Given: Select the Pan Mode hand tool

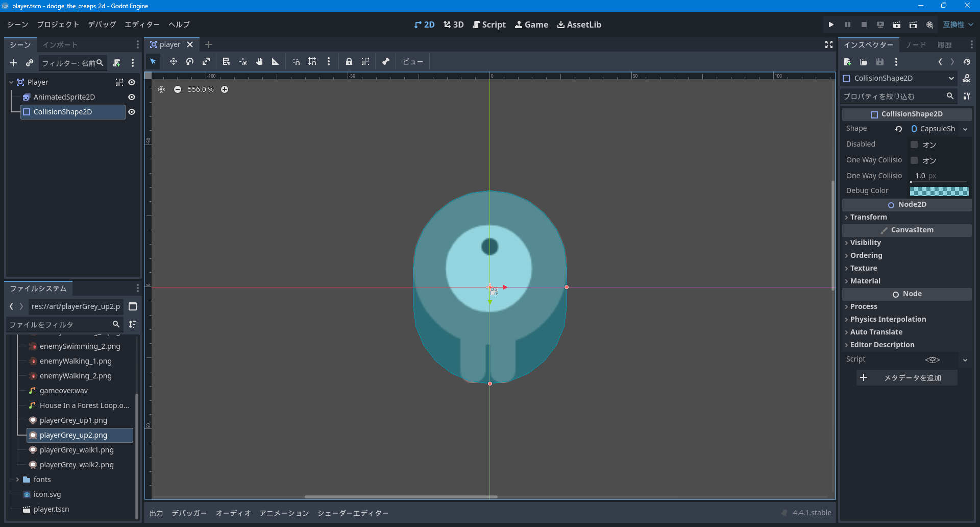Looking at the screenshot, I should [x=259, y=62].
